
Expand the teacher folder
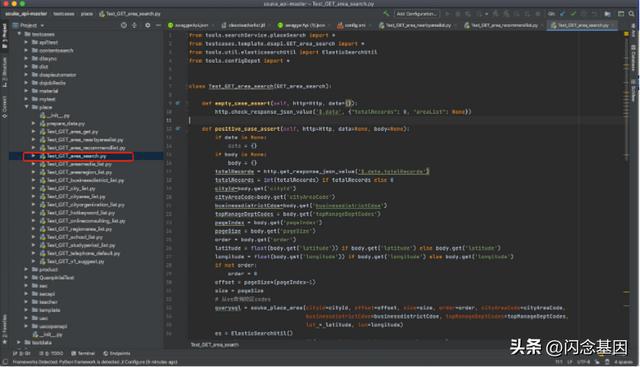pyautogui.click(x=26, y=302)
